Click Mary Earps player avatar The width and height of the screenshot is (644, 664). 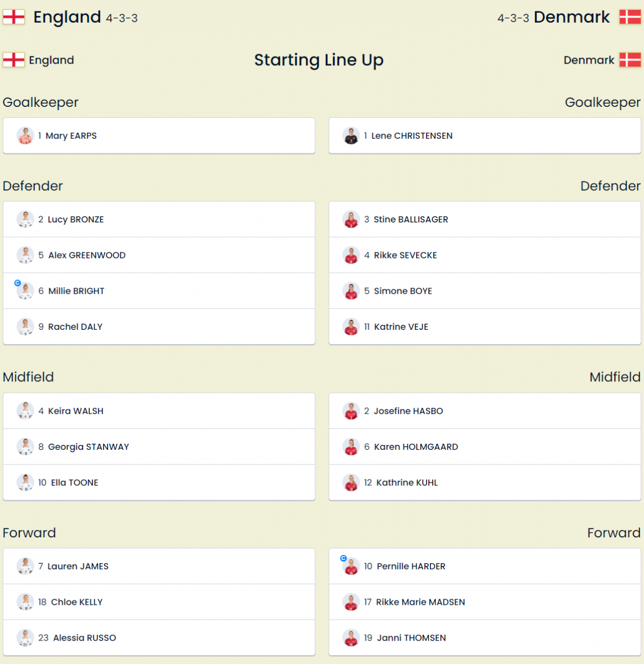click(x=25, y=136)
